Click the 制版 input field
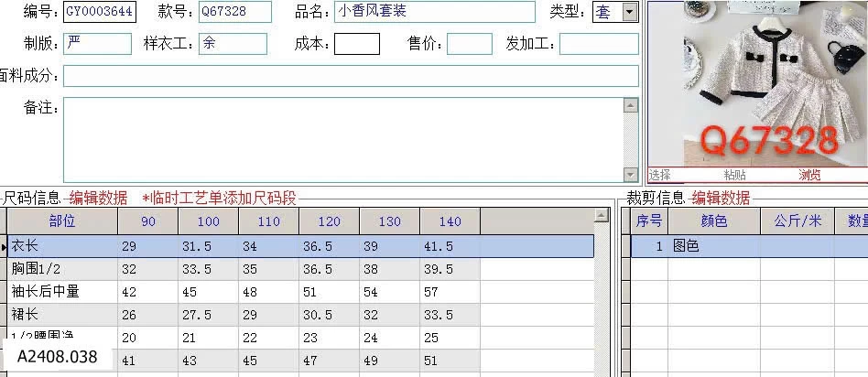 tap(97, 44)
